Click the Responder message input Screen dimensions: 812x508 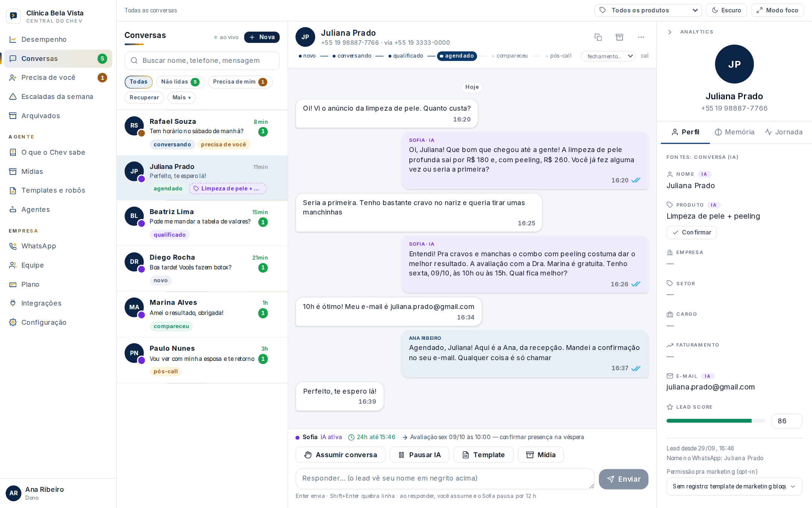point(445,479)
